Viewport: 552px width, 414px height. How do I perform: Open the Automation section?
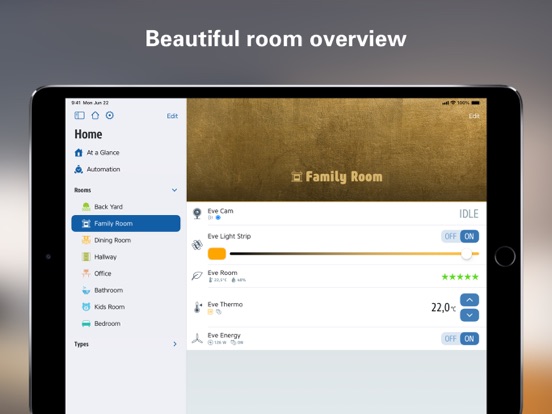(104, 169)
